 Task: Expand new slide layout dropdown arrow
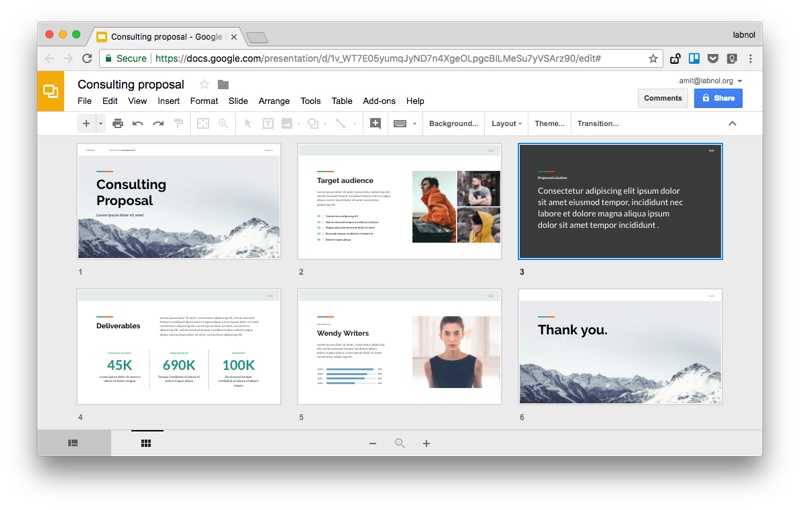pyautogui.click(x=100, y=124)
